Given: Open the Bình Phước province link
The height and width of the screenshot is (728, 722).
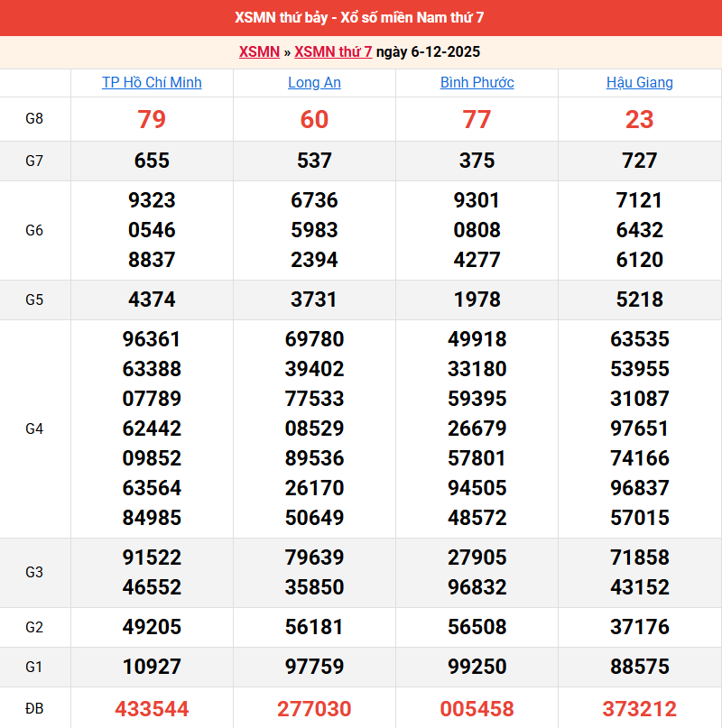Looking at the screenshot, I should tap(477, 83).
